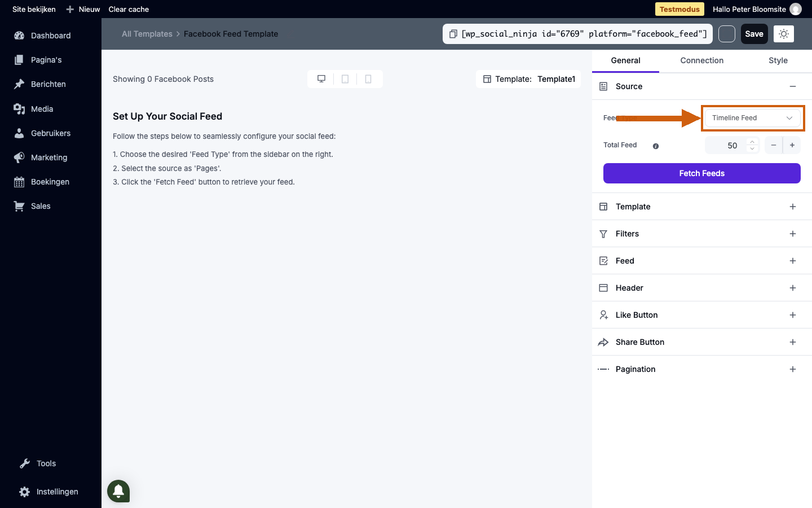812x508 pixels.
Task: Increase Total Feed with plus button
Action: tap(792, 145)
